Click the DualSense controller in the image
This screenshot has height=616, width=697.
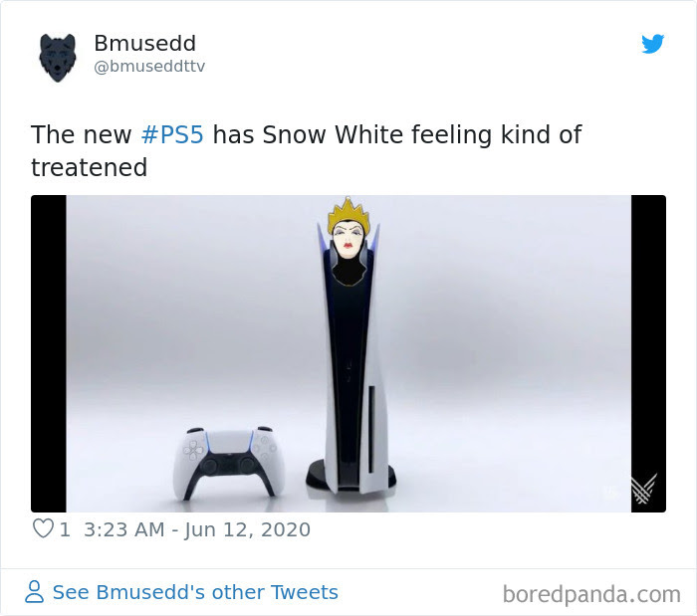click(229, 463)
